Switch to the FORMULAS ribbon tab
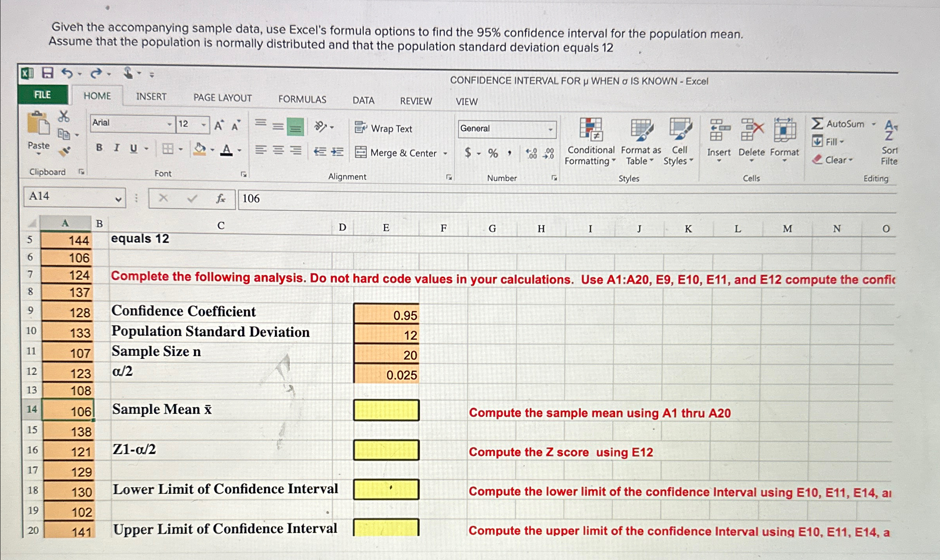This screenshot has height=560, width=940. (x=302, y=99)
